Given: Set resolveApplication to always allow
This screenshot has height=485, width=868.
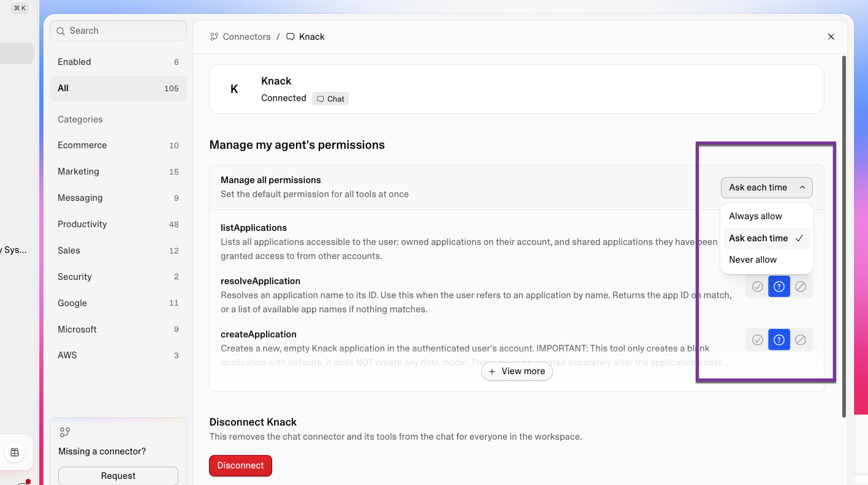Looking at the screenshot, I should [x=758, y=287].
